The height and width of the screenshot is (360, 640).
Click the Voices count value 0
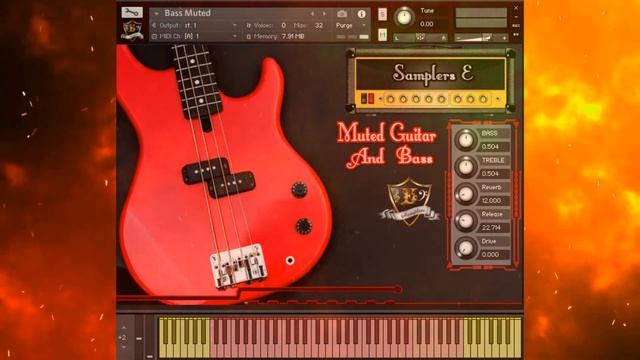[283, 25]
